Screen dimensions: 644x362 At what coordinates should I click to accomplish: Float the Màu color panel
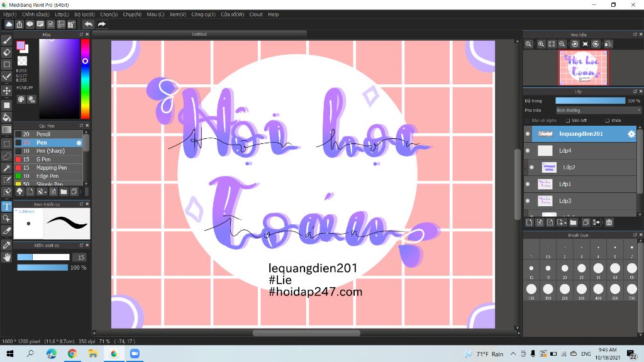click(81, 35)
